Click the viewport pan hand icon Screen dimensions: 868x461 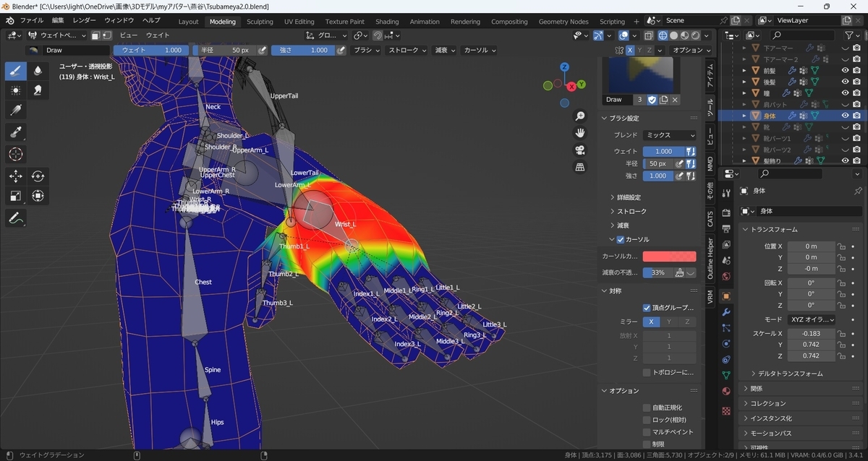580,133
